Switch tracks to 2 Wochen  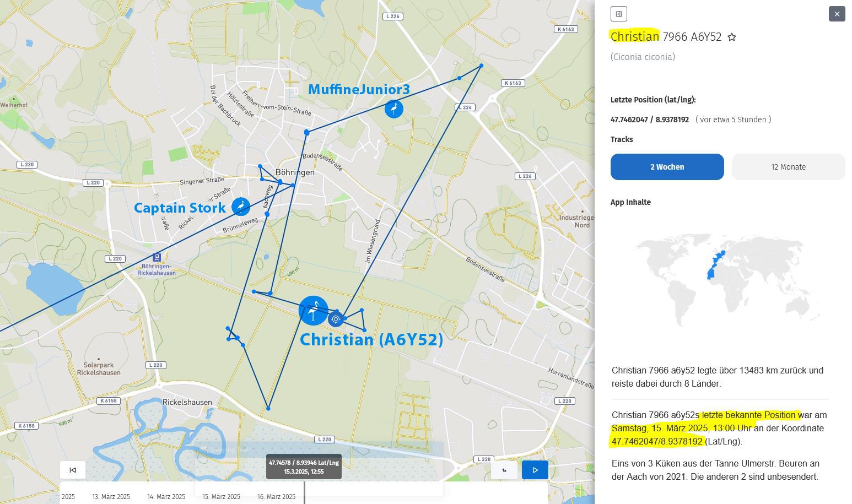point(667,167)
